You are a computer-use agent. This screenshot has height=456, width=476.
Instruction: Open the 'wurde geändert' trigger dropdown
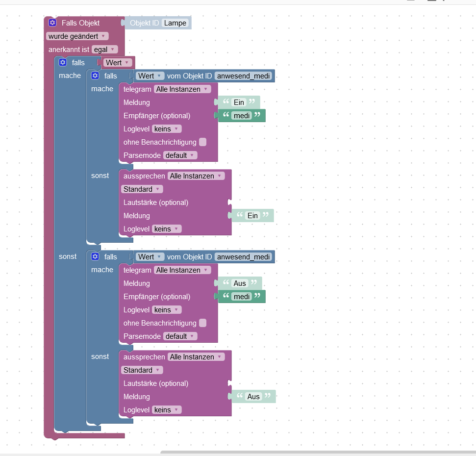pyautogui.click(x=77, y=36)
